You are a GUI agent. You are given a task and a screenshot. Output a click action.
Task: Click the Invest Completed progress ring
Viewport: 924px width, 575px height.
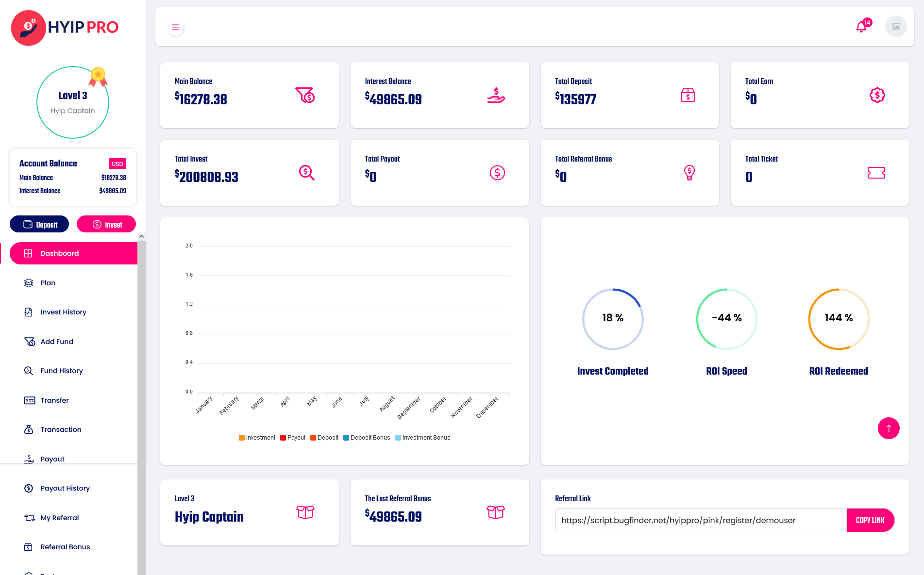[613, 319]
